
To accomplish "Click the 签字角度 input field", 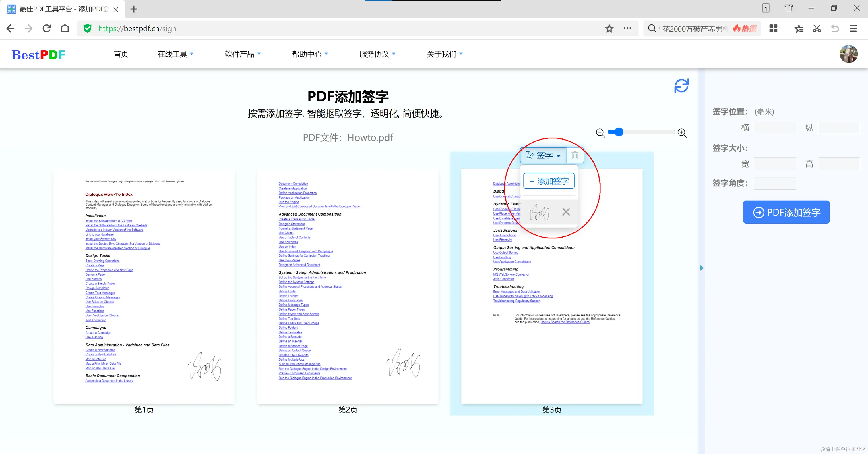I will click(774, 183).
